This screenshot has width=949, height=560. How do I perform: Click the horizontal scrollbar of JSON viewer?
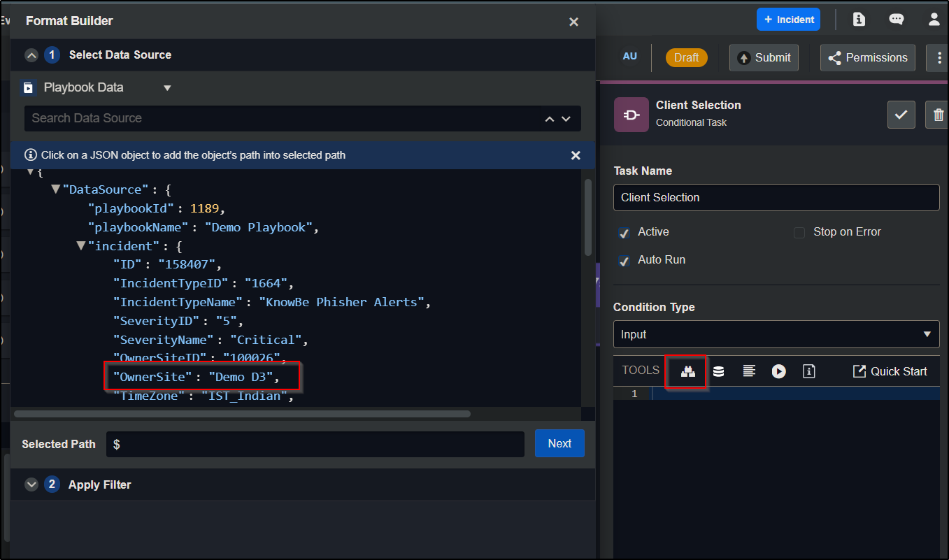[242, 414]
